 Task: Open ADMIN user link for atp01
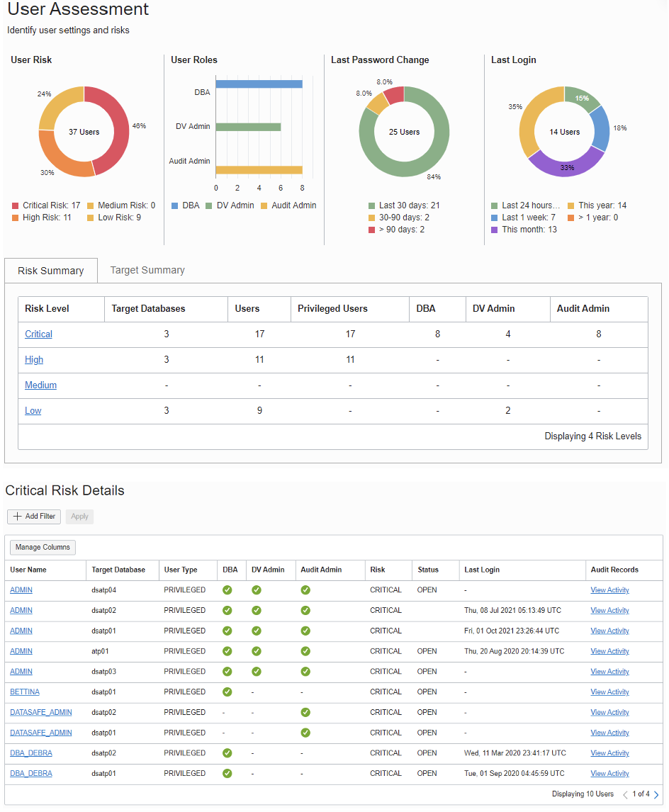(x=21, y=651)
